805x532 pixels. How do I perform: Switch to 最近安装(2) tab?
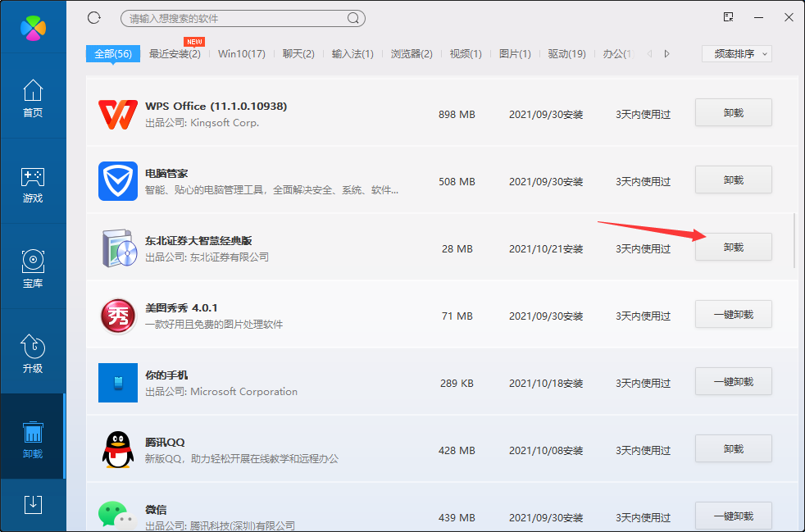[x=175, y=54]
